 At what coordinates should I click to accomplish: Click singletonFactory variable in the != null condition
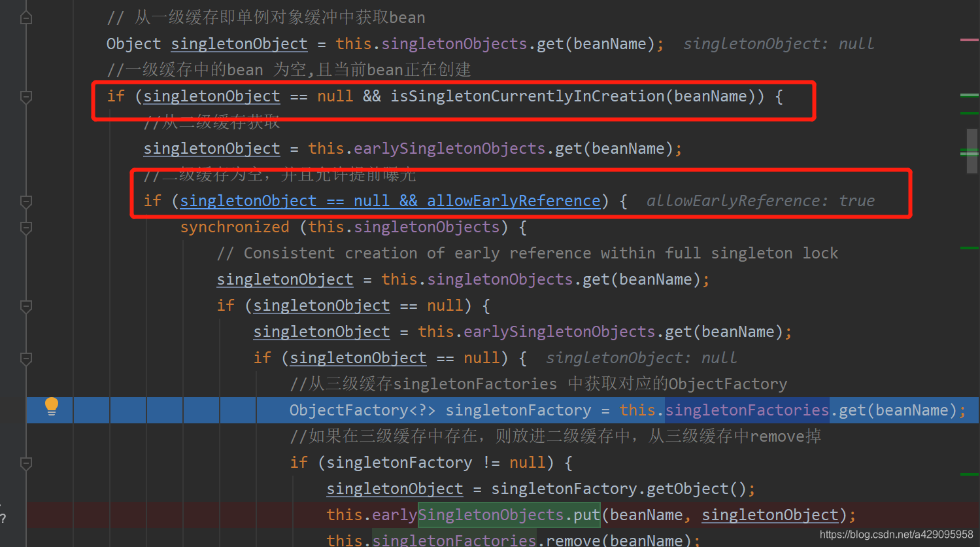click(x=399, y=463)
